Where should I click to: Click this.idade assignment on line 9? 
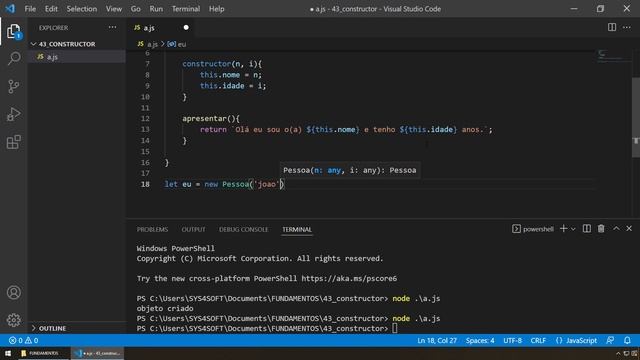coord(233,86)
